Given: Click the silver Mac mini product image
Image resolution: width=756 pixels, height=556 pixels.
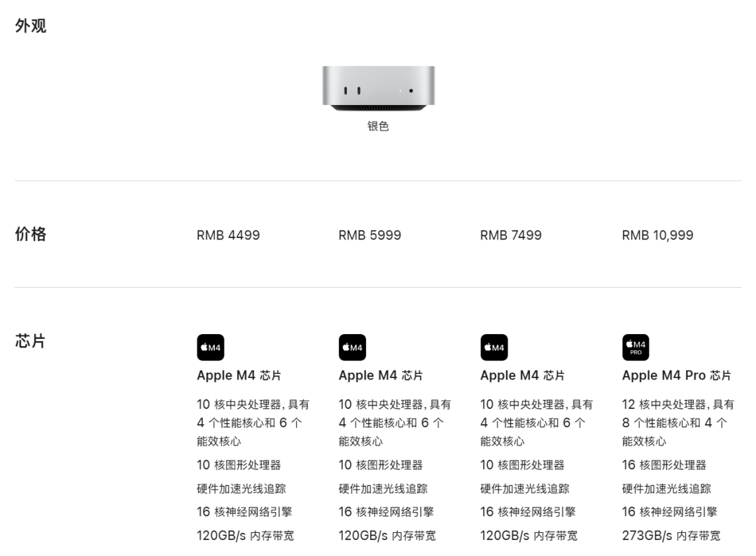Looking at the screenshot, I should pyautogui.click(x=379, y=88).
